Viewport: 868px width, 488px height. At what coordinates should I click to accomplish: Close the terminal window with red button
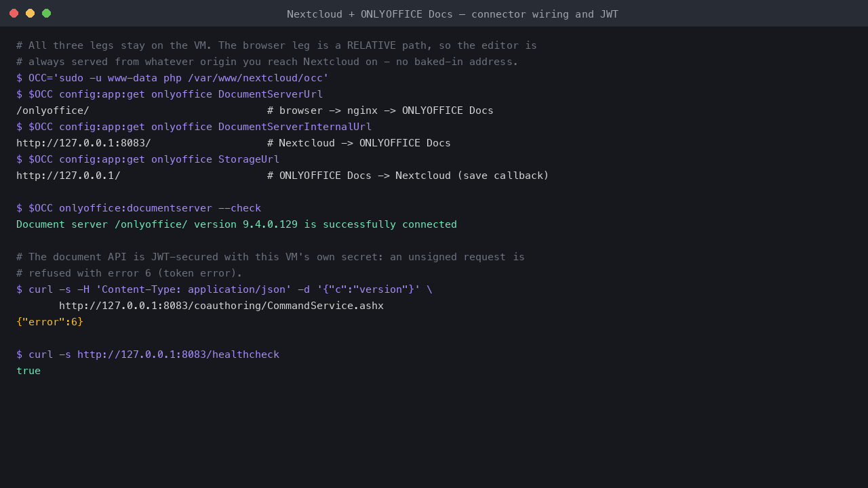pyautogui.click(x=14, y=14)
